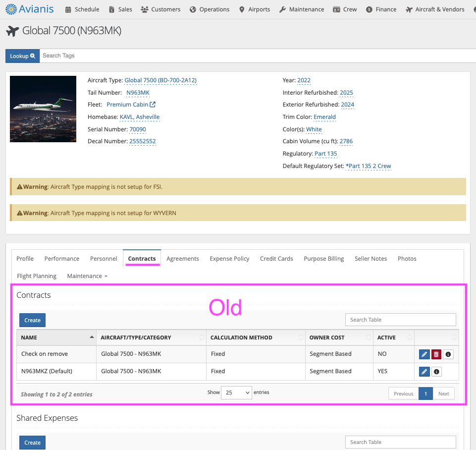This screenshot has height=450, width=476.
Task: Edit Decal Number 25552552
Action: [142, 141]
